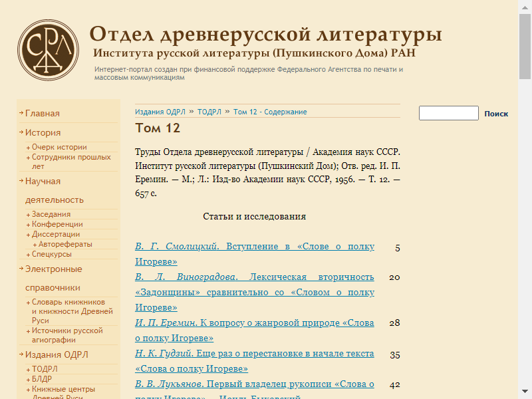Viewport: 532px width, 399px height.
Task: Go to Очерк истории page
Action: [x=59, y=147]
